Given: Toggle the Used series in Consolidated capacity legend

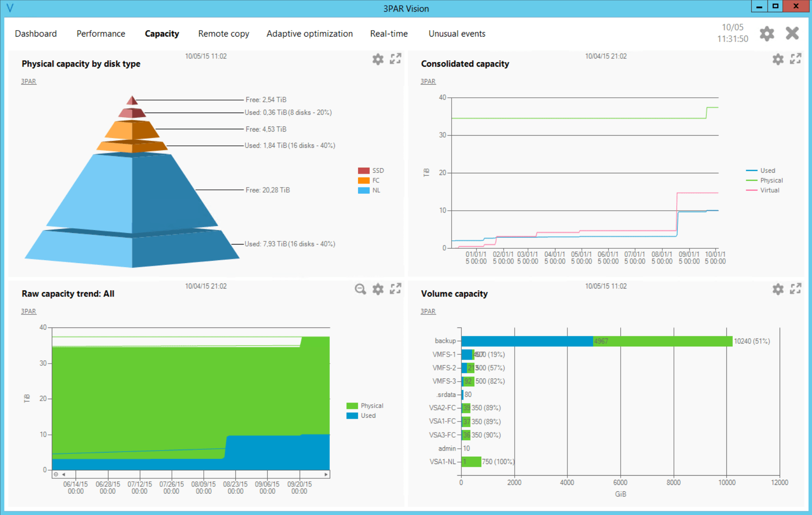Looking at the screenshot, I should pyautogui.click(x=761, y=171).
